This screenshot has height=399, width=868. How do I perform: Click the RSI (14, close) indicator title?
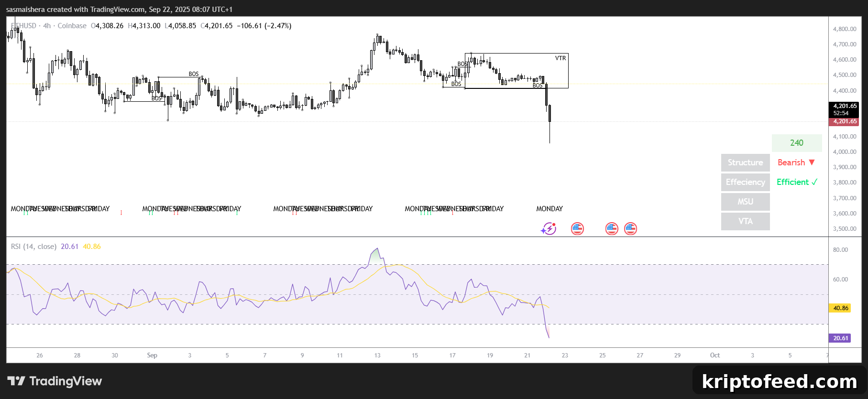tap(33, 247)
